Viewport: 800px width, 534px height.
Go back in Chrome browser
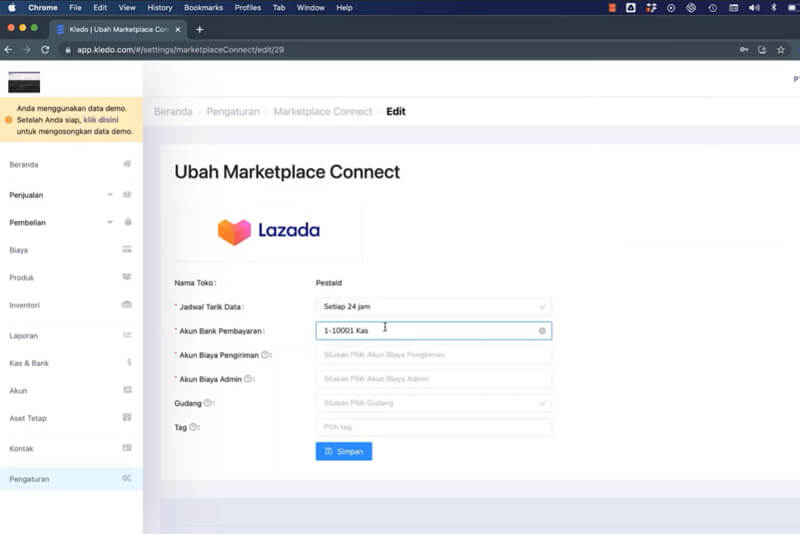click(x=9, y=49)
